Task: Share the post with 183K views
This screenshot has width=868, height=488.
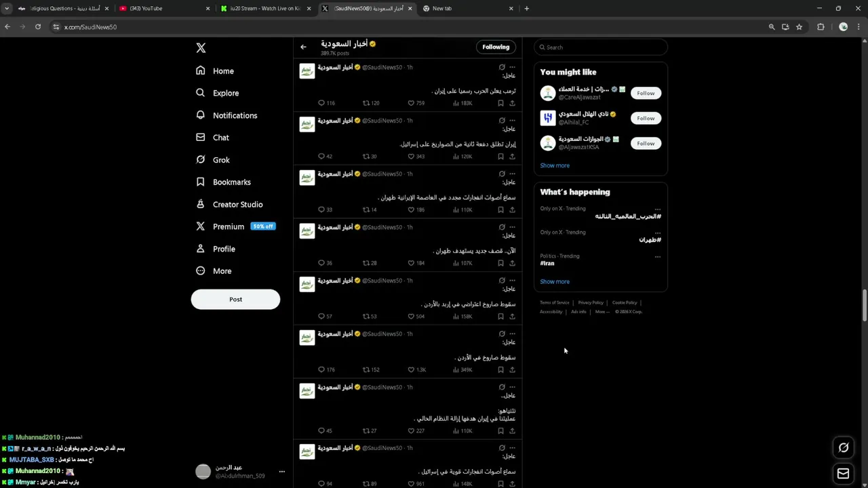Action: [x=512, y=103]
